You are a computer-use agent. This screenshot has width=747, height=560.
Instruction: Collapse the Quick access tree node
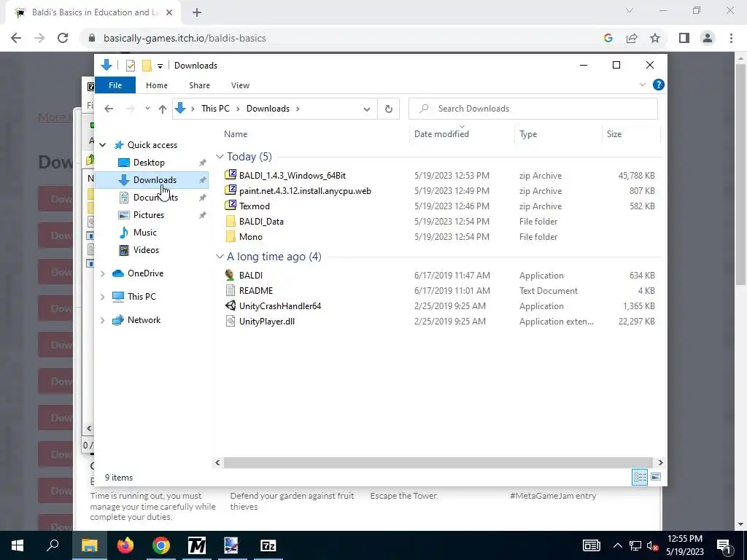(102, 145)
